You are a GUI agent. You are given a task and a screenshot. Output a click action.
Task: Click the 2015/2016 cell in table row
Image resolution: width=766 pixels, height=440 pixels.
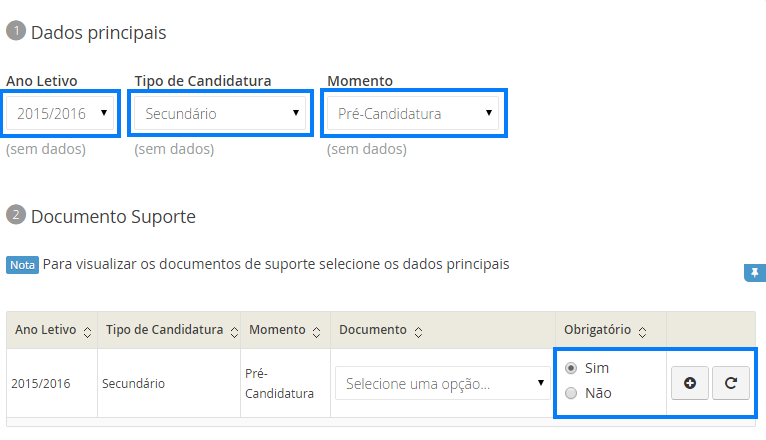[x=39, y=383]
